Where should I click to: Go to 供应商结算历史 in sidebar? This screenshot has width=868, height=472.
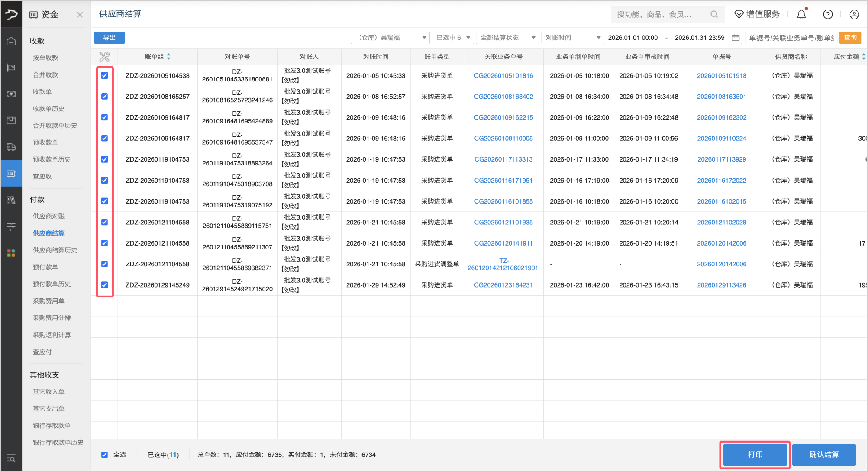coord(55,250)
